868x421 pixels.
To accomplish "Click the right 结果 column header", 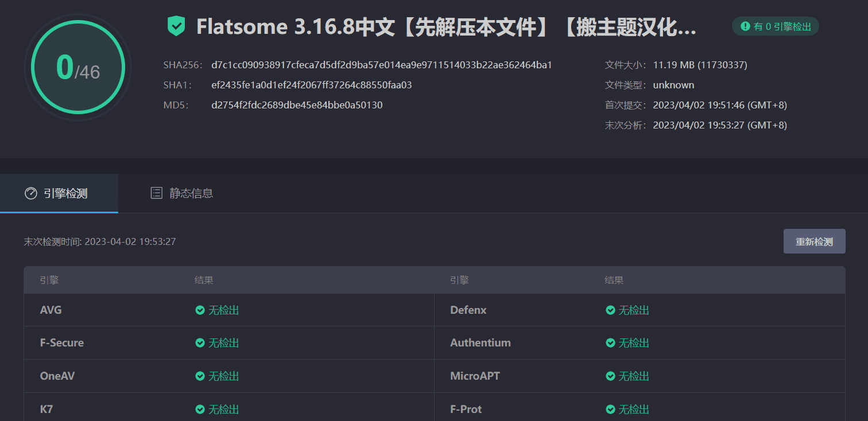I will [614, 280].
